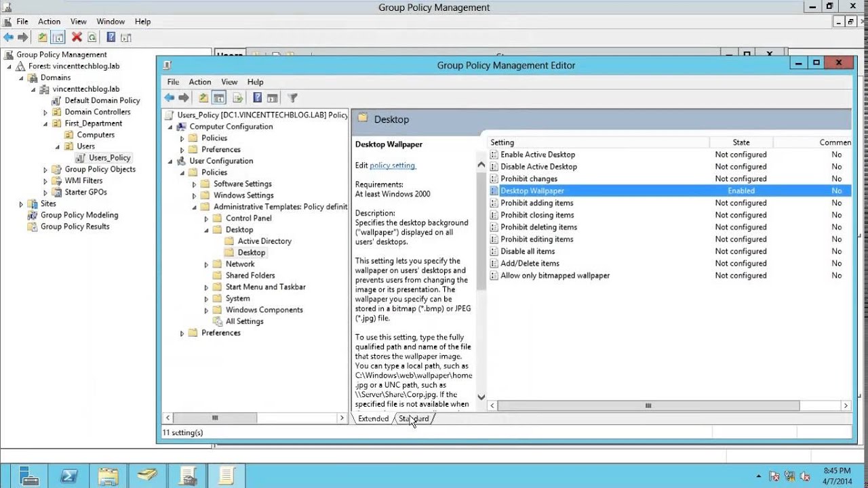Switch to the Standard tab
868x488 pixels.
414,419
